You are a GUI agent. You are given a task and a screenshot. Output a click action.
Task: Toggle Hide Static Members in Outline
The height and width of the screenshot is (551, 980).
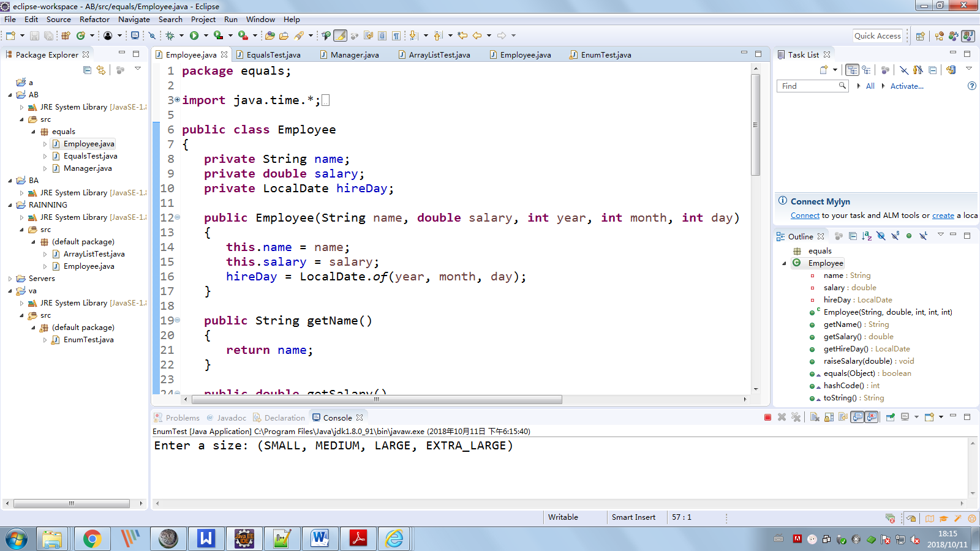895,236
